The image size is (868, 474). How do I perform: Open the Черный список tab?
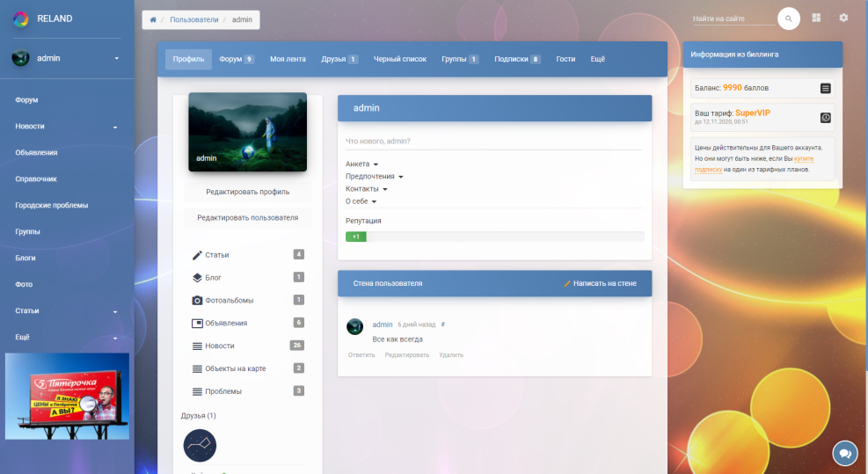click(x=399, y=59)
